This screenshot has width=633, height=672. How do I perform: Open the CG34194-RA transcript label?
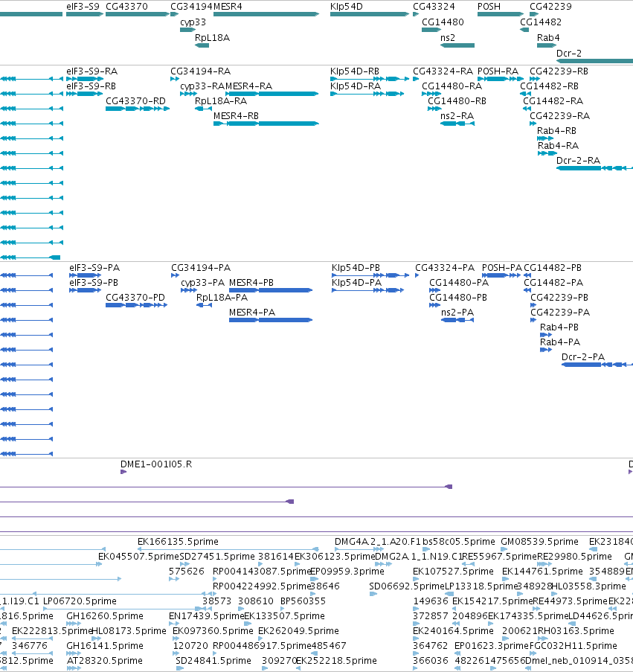[x=200, y=71]
